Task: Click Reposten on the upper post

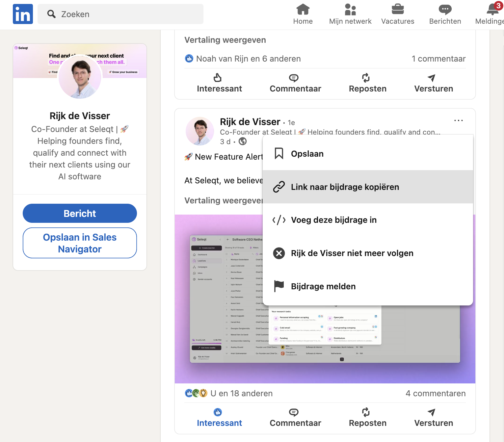Action: point(367,83)
